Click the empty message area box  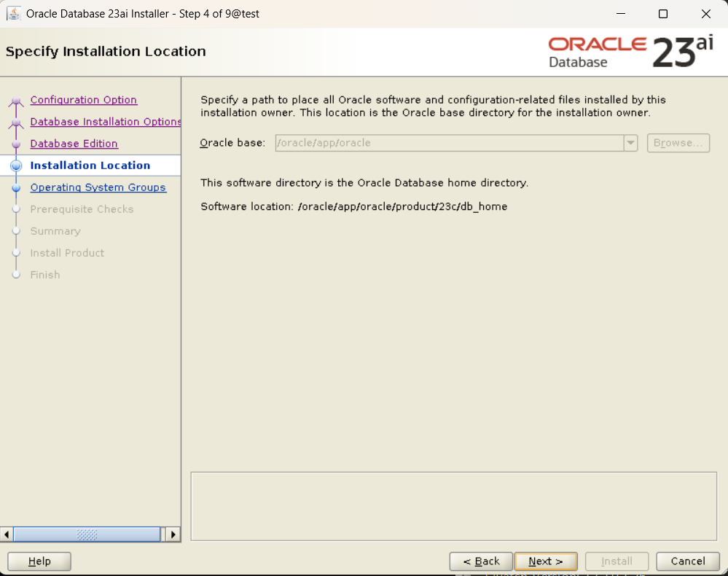click(453, 506)
